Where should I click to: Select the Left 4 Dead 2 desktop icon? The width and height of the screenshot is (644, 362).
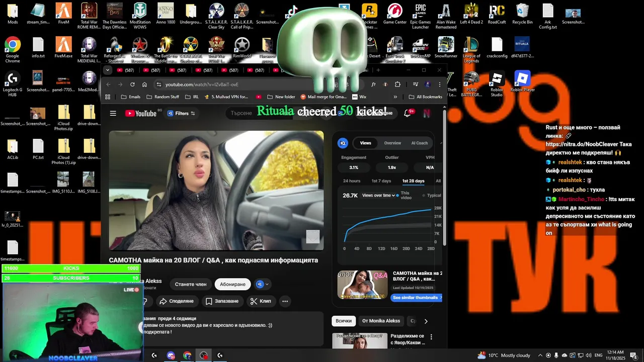click(x=471, y=14)
